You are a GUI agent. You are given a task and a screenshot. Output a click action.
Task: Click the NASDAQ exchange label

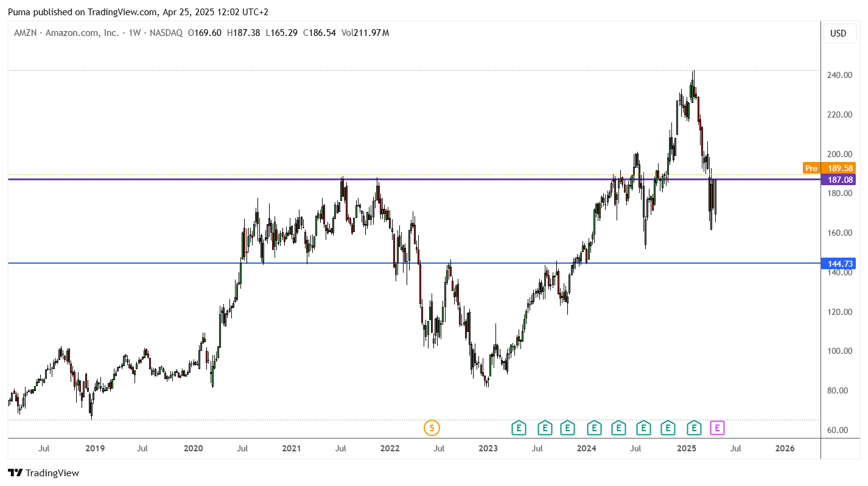166,33
